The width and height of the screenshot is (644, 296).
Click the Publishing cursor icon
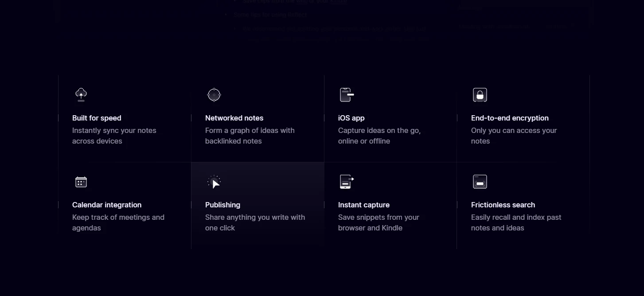pyautogui.click(x=214, y=182)
